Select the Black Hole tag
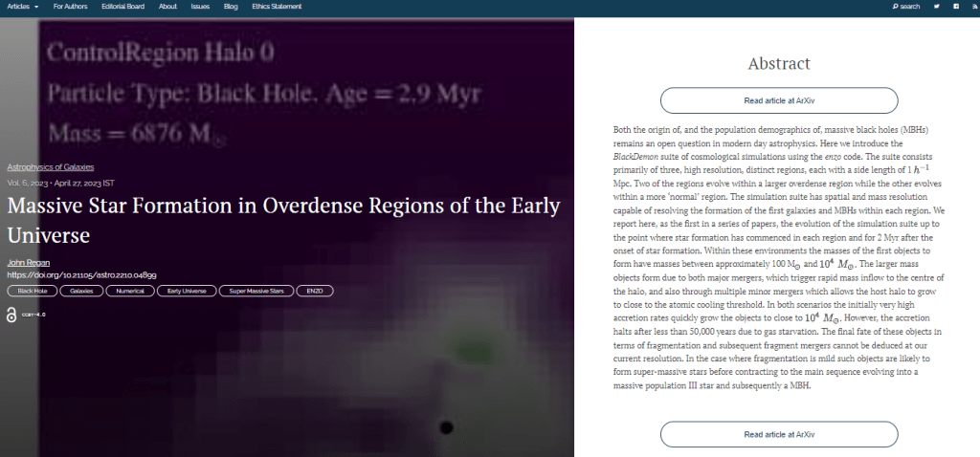 [33, 291]
